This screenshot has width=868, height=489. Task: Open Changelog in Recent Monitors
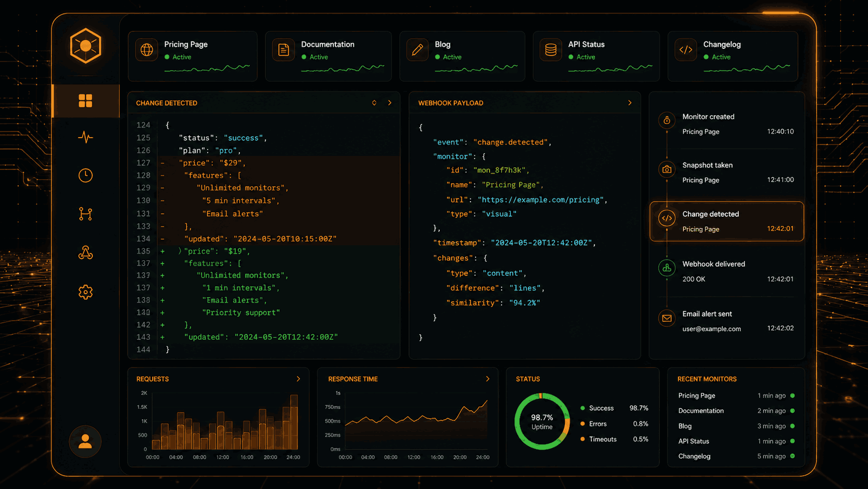(736, 456)
